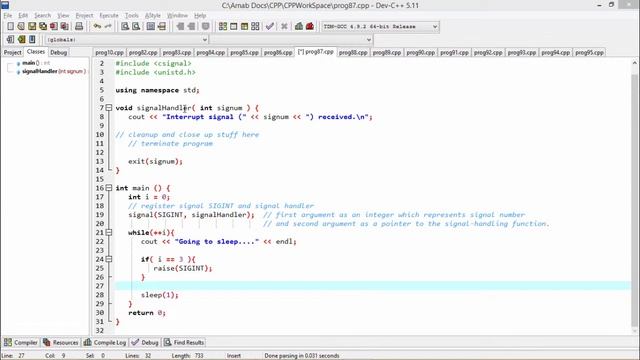The height and width of the screenshot is (360, 640).
Task: Switch to the prog95.cpp editor tab
Action: pos(589,53)
